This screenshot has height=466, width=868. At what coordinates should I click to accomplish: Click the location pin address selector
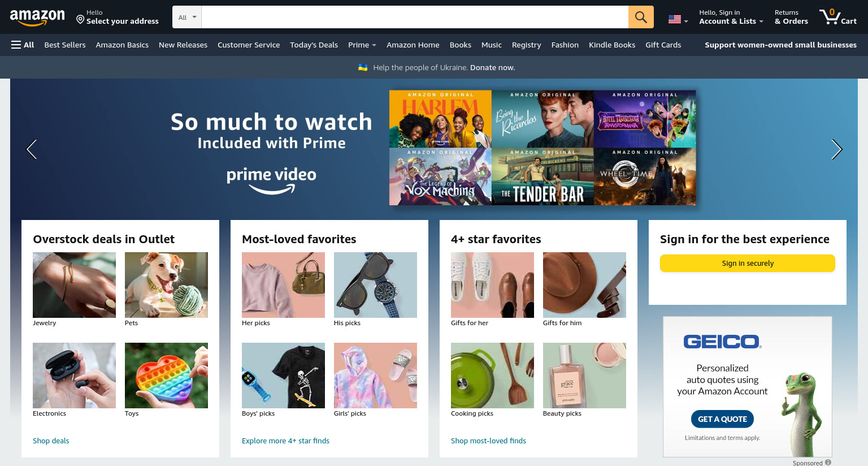tap(118, 17)
